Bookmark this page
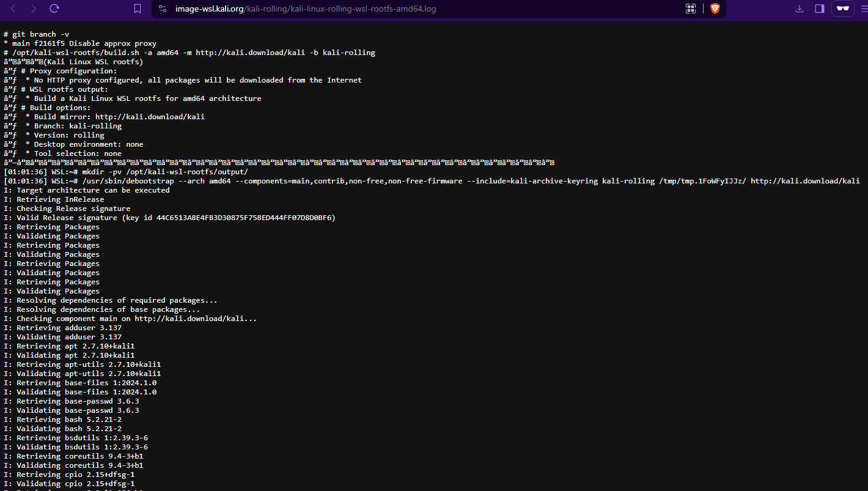 point(138,9)
